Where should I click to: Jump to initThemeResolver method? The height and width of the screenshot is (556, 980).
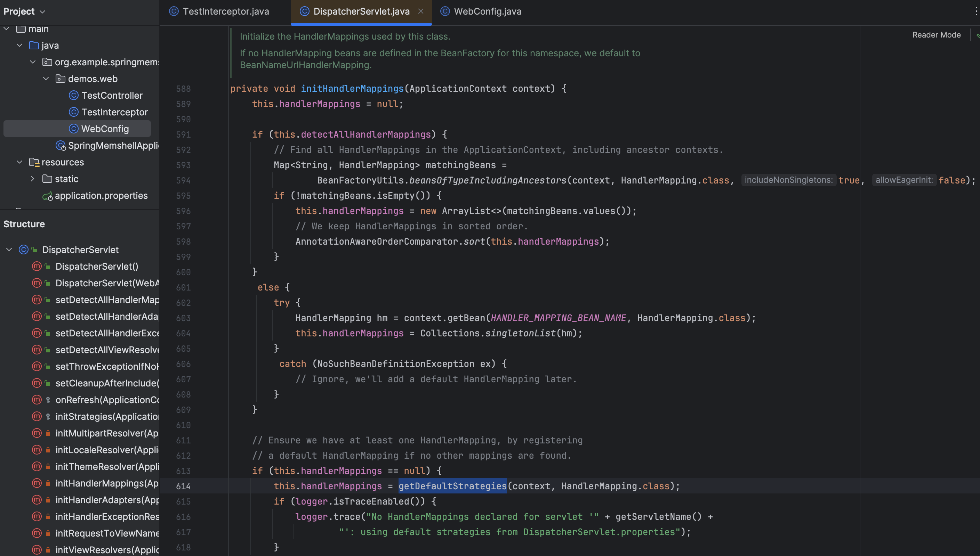[x=107, y=467]
